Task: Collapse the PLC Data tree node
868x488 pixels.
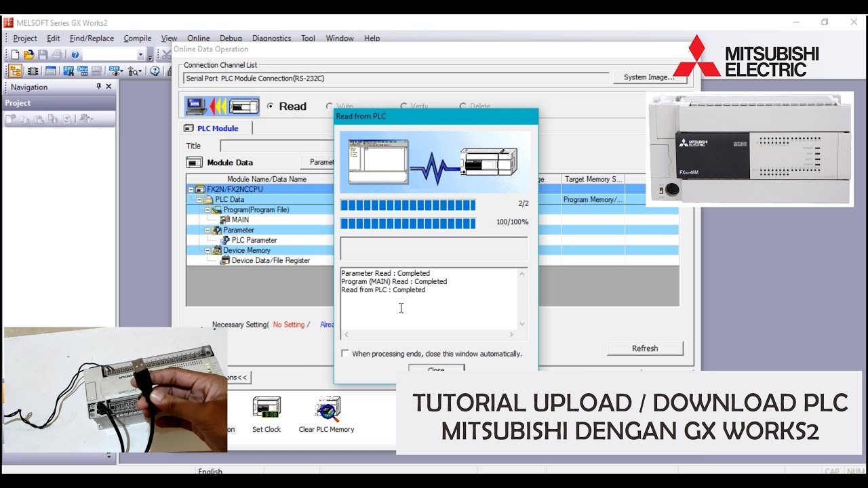Action: [x=199, y=200]
